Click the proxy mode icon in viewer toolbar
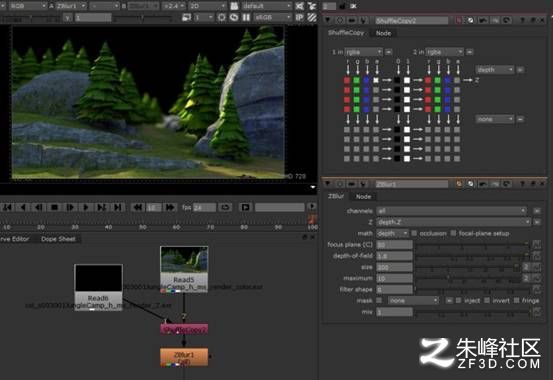Screen dimensions: 553x380 [186, 17]
